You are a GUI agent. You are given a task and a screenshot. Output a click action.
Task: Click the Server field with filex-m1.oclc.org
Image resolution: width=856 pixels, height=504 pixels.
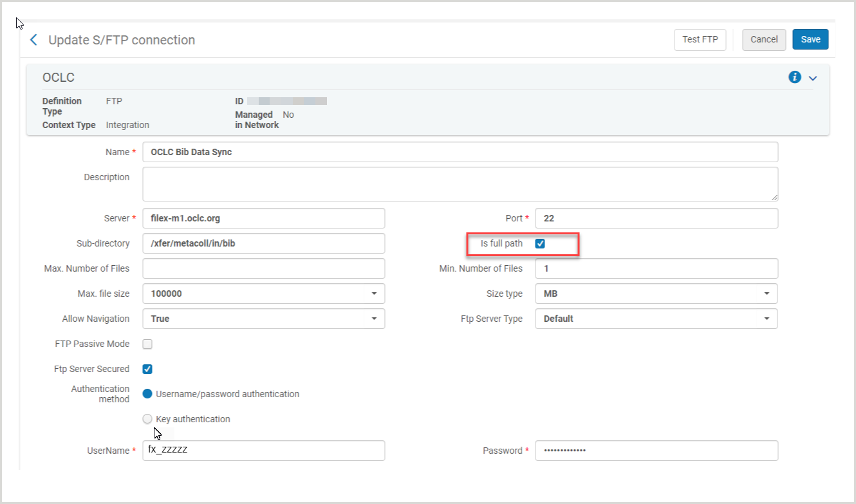(263, 218)
